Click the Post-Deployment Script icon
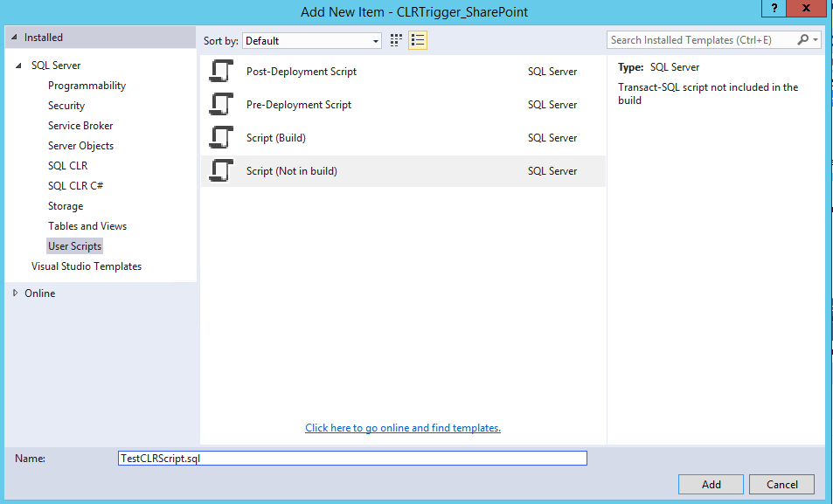The width and height of the screenshot is (833, 504). pyautogui.click(x=221, y=71)
